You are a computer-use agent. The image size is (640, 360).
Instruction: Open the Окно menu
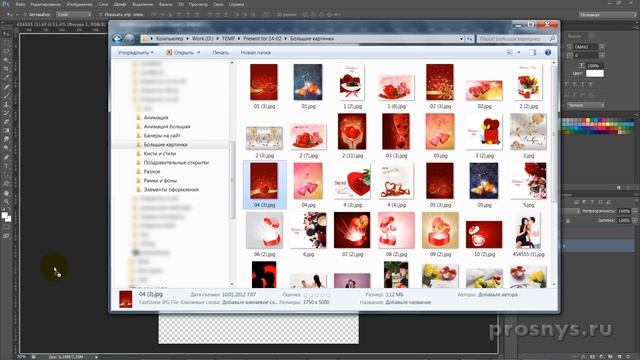(218, 4)
